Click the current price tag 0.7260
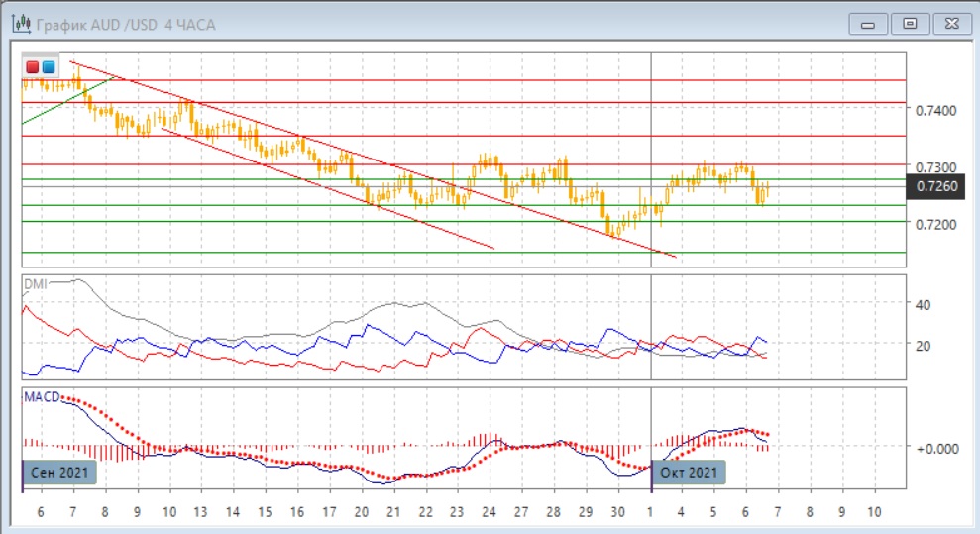 [x=935, y=185]
